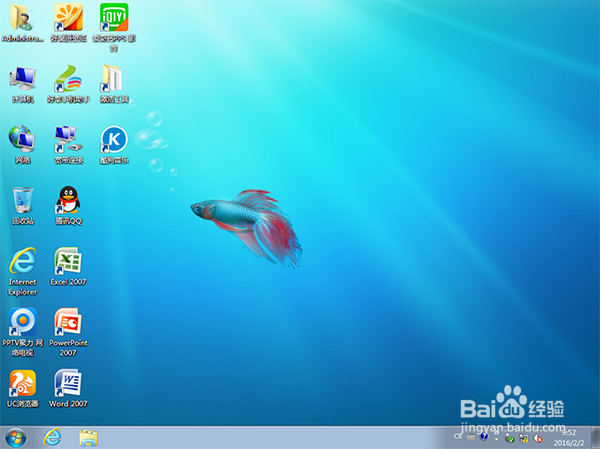Open the Administrator user folder icon
Viewport: 600px width, 449px height.
(x=22, y=22)
